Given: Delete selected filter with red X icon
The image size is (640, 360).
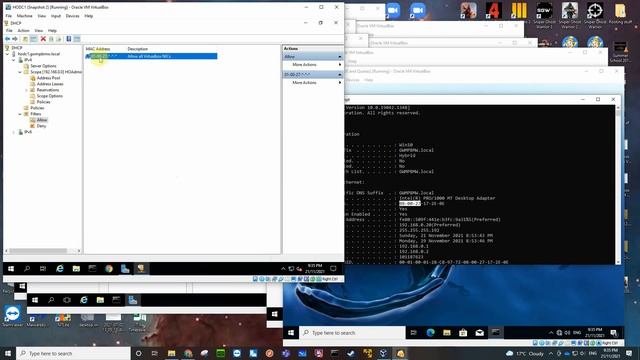Looking at the screenshot, I should coord(43,39).
